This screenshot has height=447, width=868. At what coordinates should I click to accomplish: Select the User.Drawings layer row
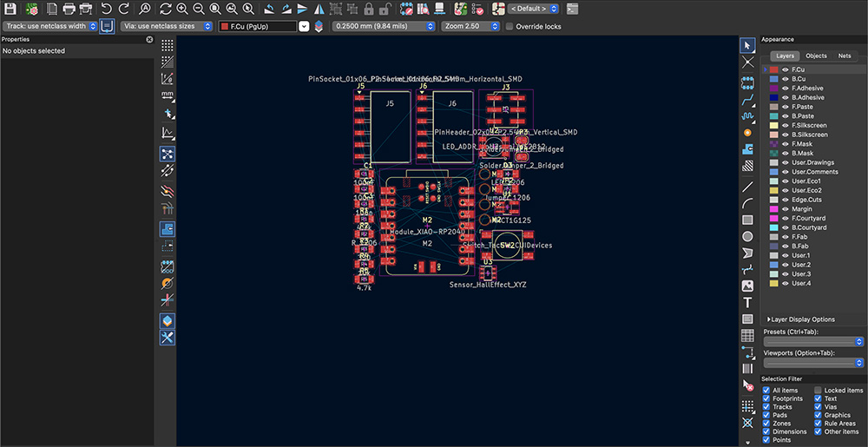click(813, 162)
